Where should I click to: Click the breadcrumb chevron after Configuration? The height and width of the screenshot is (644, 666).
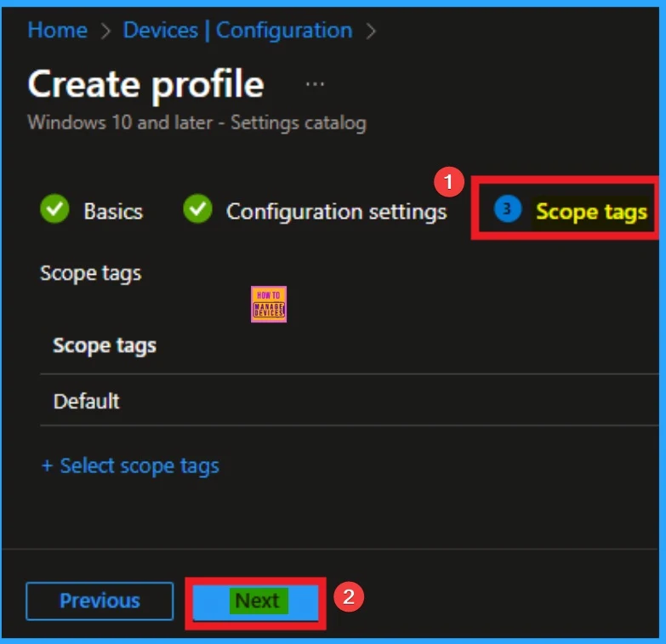tap(370, 31)
